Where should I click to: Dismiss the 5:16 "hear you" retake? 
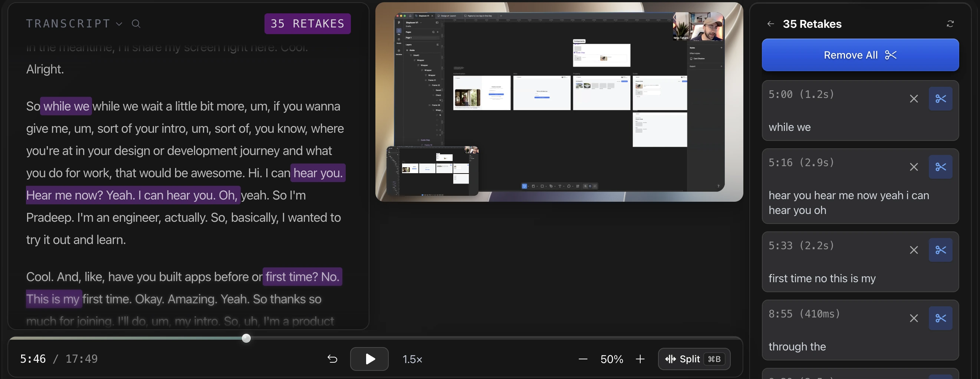pos(914,167)
